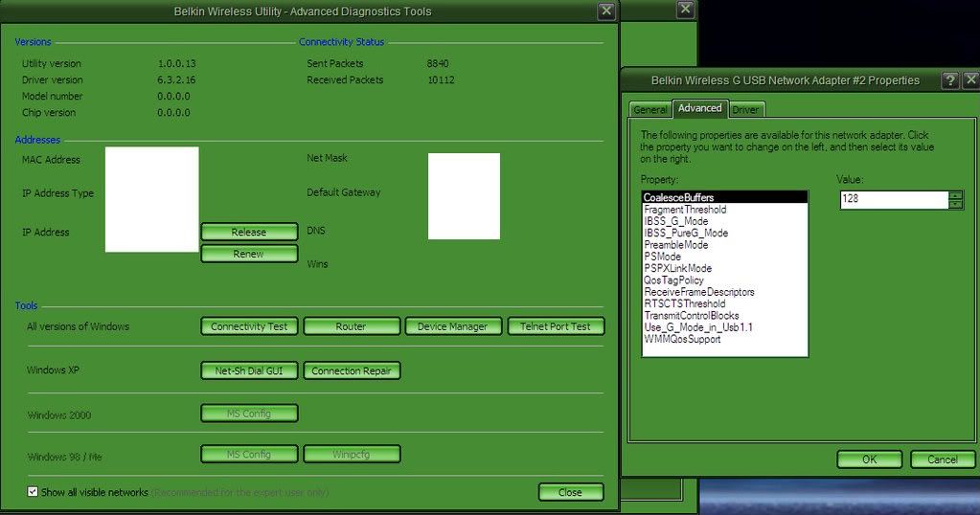
Task: Toggle Show all visible networks checkbox
Action: [x=34, y=492]
